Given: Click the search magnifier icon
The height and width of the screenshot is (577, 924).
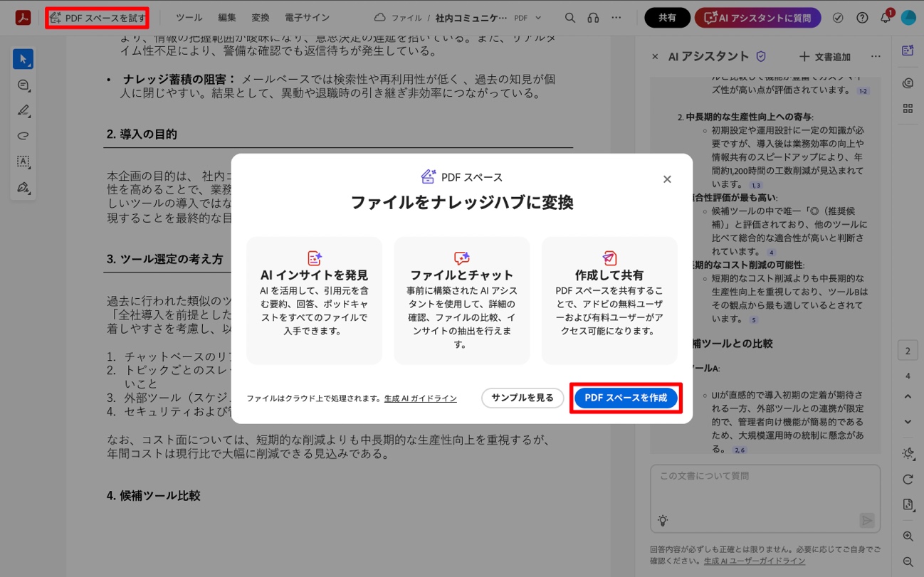Looking at the screenshot, I should [x=570, y=18].
